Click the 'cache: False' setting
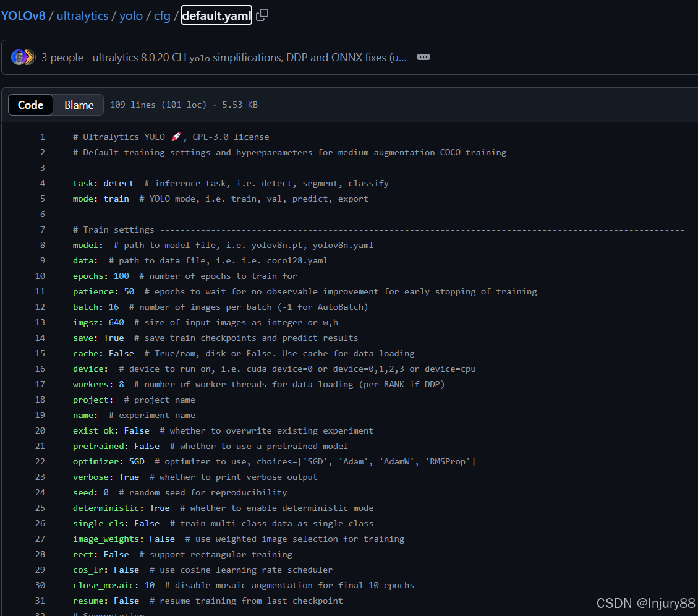Image resolution: width=698 pixels, height=616 pixels. coord(103,353)
